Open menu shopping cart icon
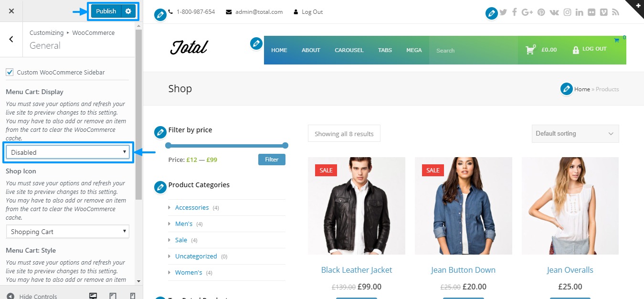Screen dimensions: 644x299 530,50
